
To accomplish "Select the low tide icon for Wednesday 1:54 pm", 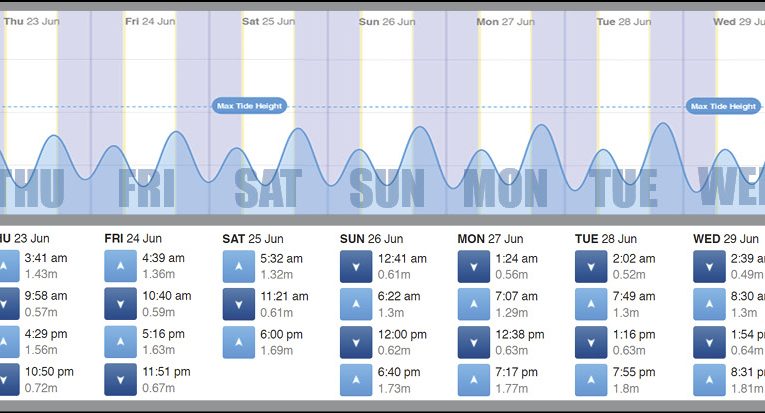I will (709, 341).
